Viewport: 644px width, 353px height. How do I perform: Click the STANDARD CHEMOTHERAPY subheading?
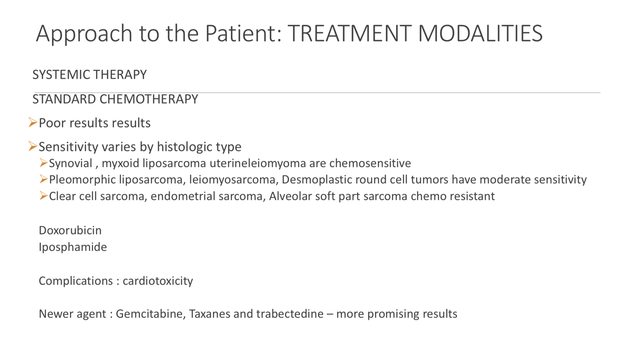[x=115, y=99]
